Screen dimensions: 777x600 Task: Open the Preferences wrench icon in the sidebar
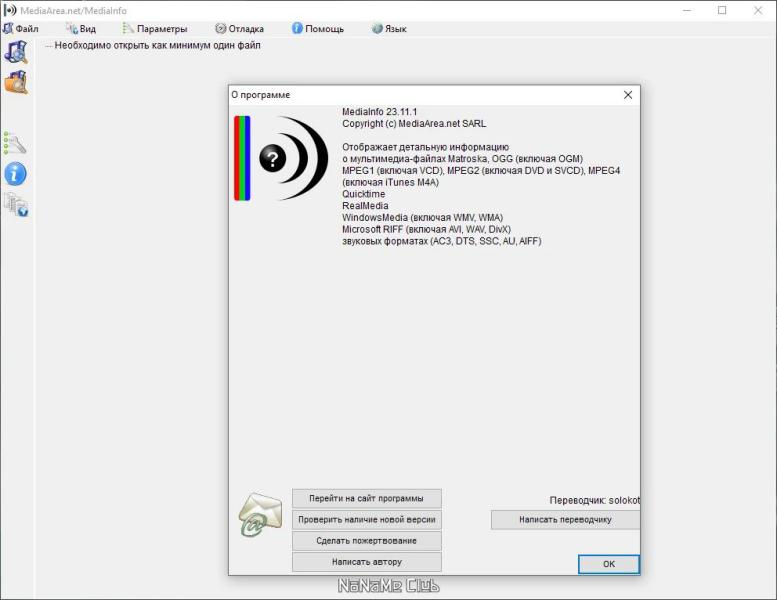pyautogui.click(x=15, y=143)
